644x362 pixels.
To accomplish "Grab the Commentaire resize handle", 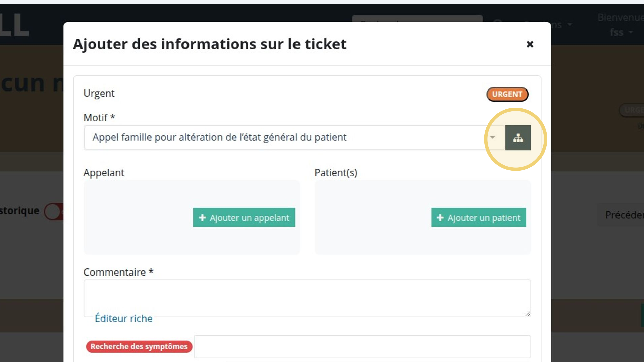I will (528, 314).
